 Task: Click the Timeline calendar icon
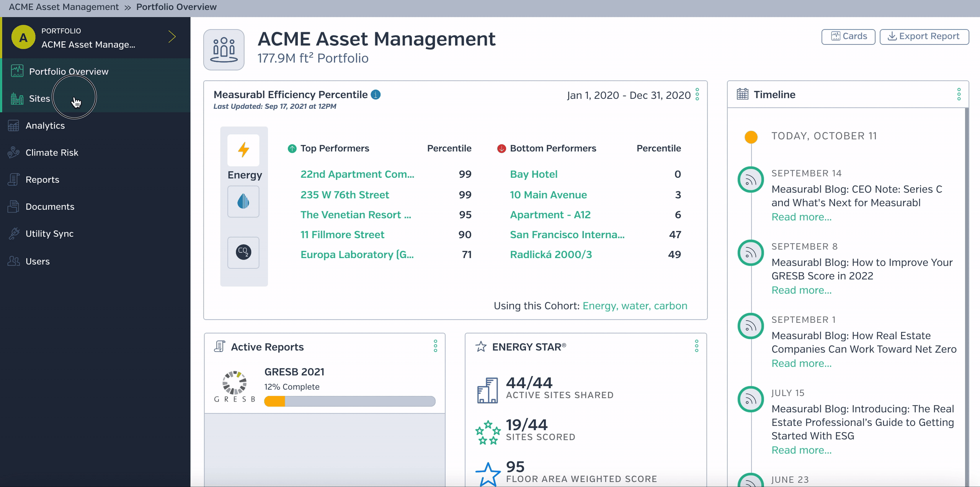pos(743,94)
